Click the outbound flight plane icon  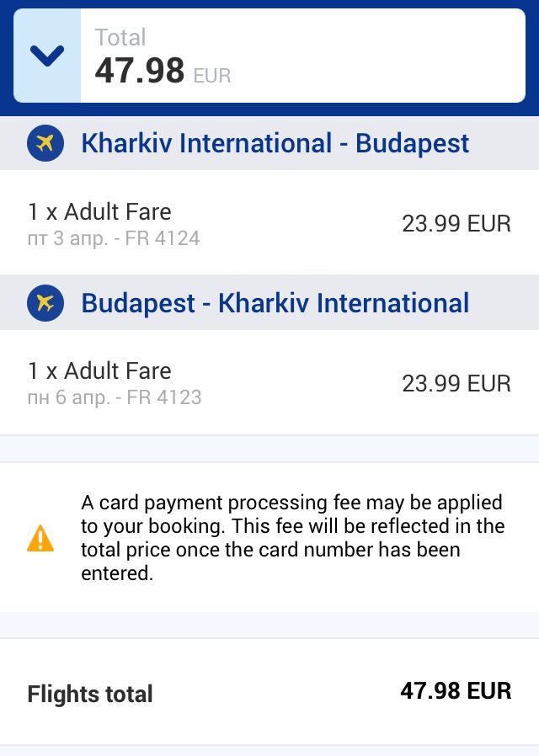pyautogui.click(x=45, y=143)
